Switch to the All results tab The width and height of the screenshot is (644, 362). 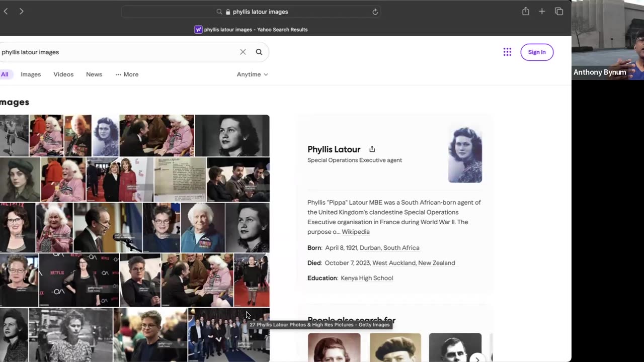point(5,74)
